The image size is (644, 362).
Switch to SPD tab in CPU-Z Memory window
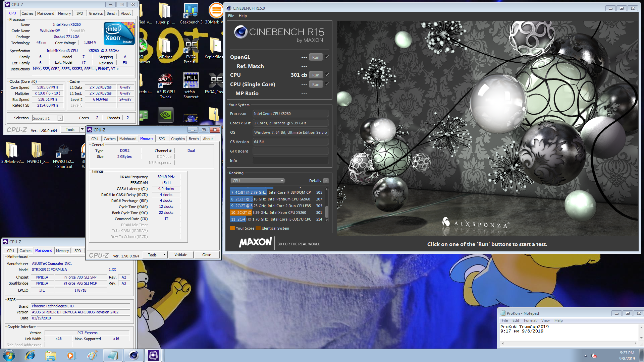(162, 139)
